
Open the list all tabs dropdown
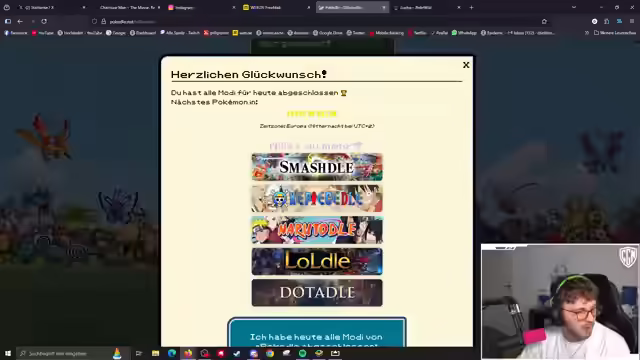574,7
